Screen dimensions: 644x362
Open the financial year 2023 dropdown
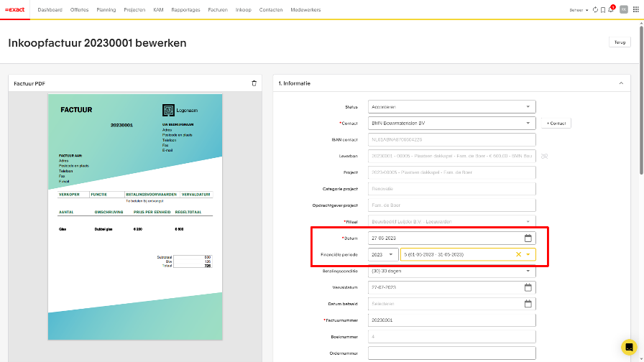383,254
